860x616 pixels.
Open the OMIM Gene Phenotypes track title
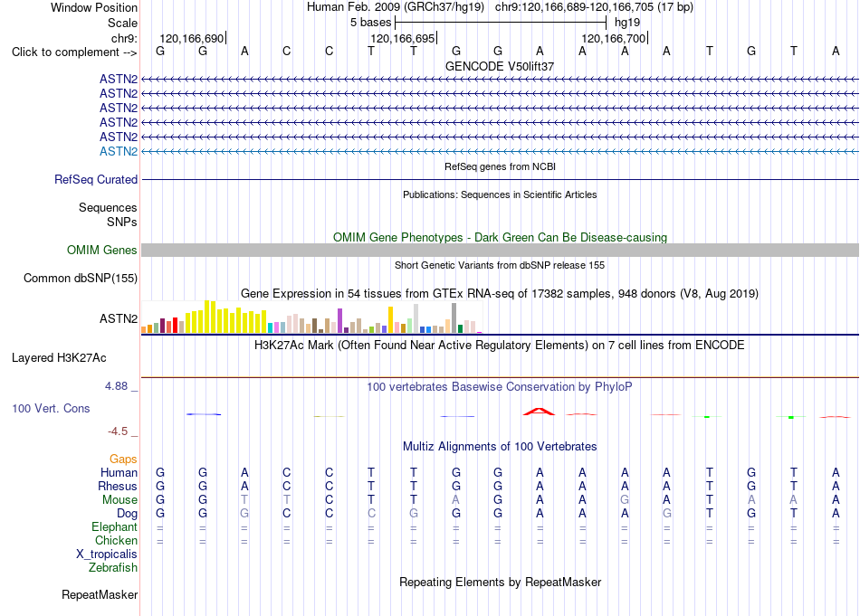click(x=501, y=237)
